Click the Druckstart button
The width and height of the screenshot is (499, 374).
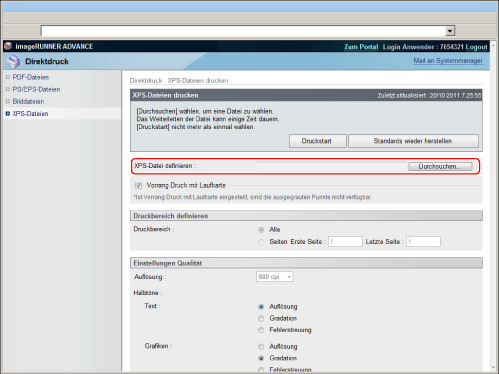coord(318,141)
